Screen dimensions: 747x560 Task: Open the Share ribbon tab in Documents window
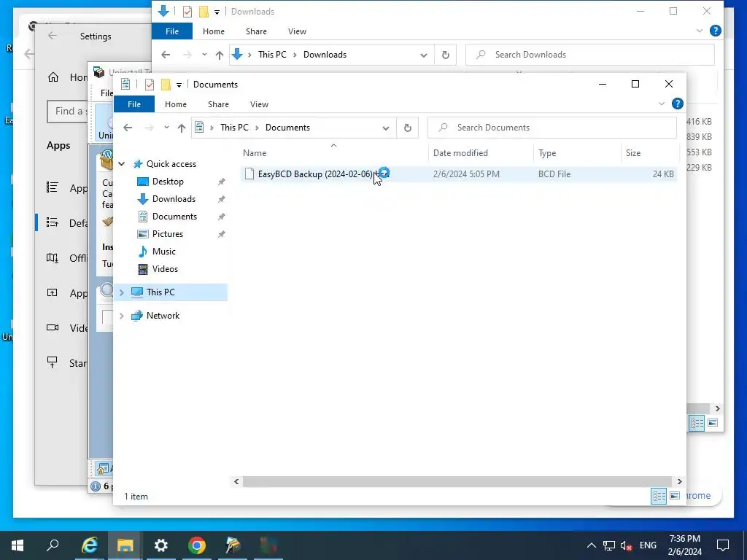pyautogui.click(x=218, y=104)
